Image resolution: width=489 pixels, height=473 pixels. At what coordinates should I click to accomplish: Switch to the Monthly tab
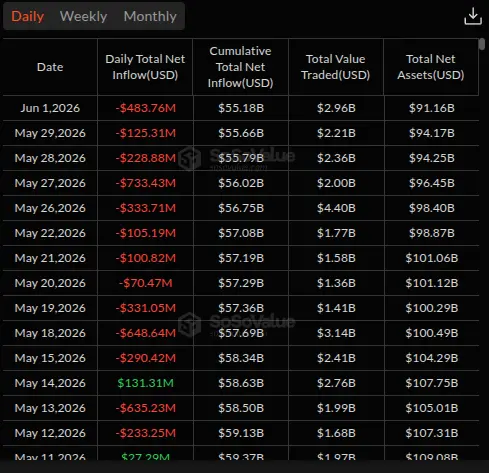tap(150, 16)
